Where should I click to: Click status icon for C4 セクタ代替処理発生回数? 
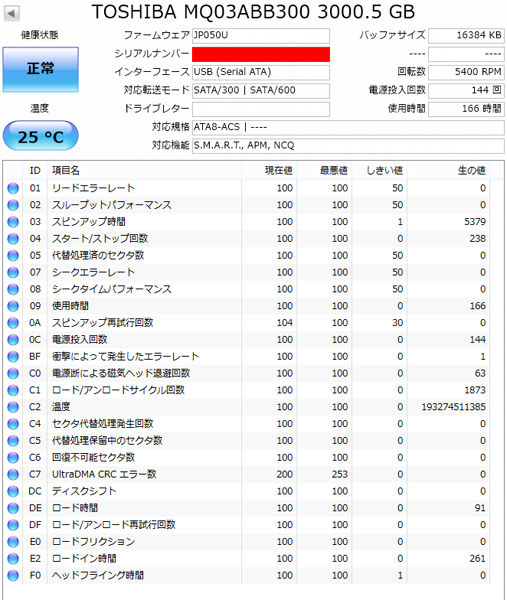pos(13,424)
